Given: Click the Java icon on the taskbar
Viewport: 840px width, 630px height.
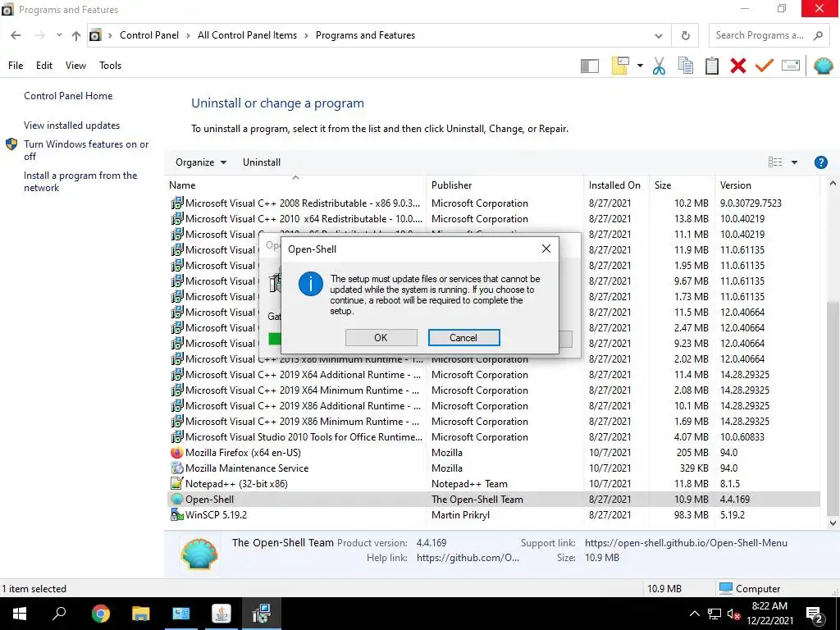Looking at the screenshot, I should pos(221,614).
